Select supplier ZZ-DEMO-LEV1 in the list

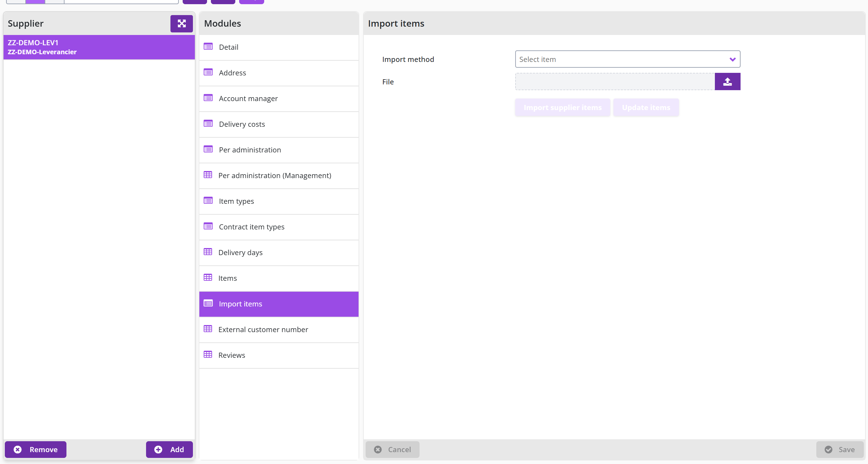coord(99,47)
